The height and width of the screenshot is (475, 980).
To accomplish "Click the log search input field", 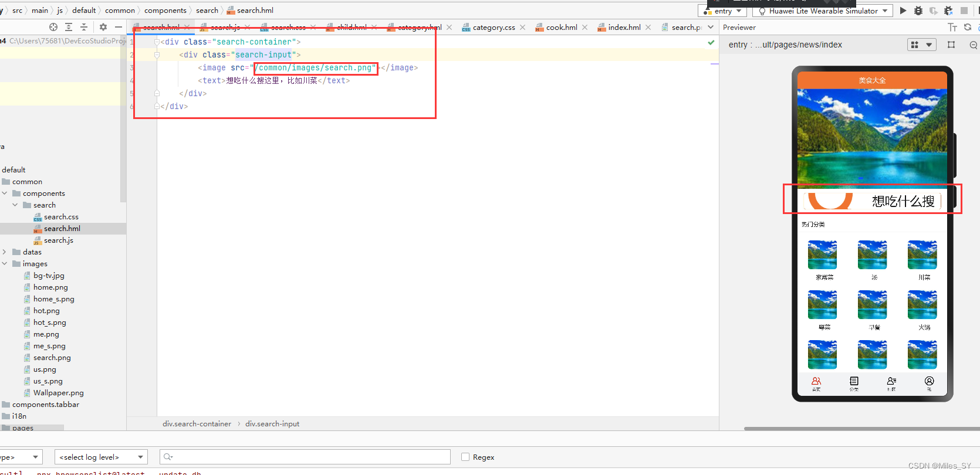I will pos(305,457).
